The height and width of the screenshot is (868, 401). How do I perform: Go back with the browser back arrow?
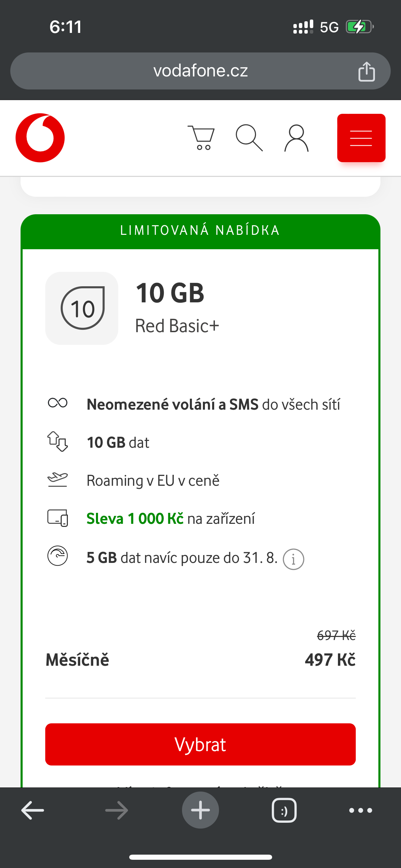33,810
